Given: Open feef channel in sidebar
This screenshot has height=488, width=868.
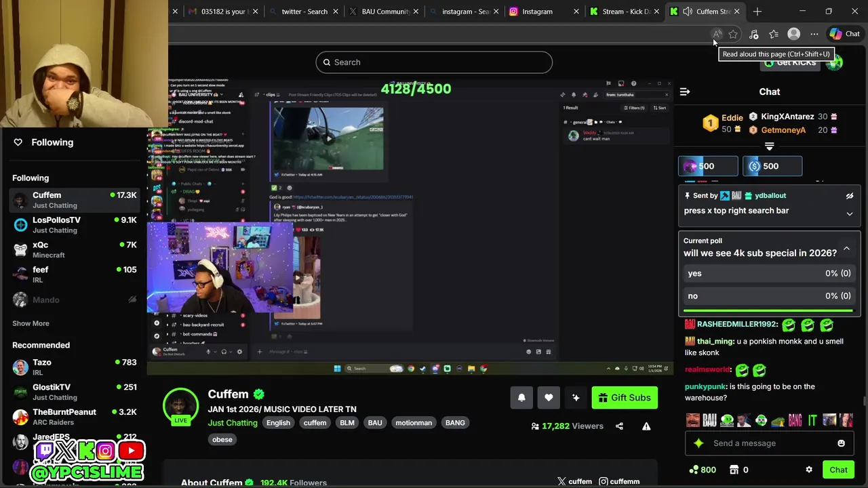Looking at the screenshot, I should pyautogui.click(x=75, y=274).
